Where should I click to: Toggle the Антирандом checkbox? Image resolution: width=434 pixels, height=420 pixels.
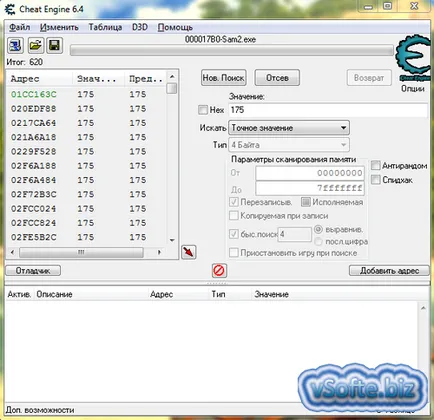pos(375,165)
